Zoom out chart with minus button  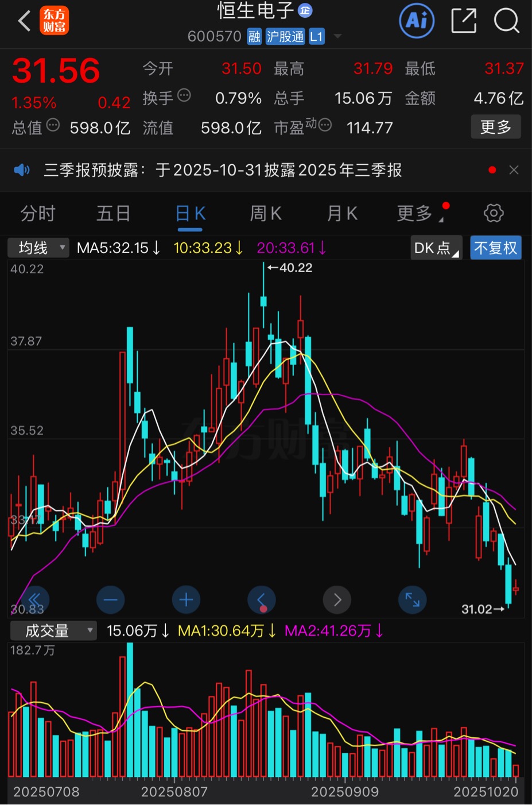111,600
